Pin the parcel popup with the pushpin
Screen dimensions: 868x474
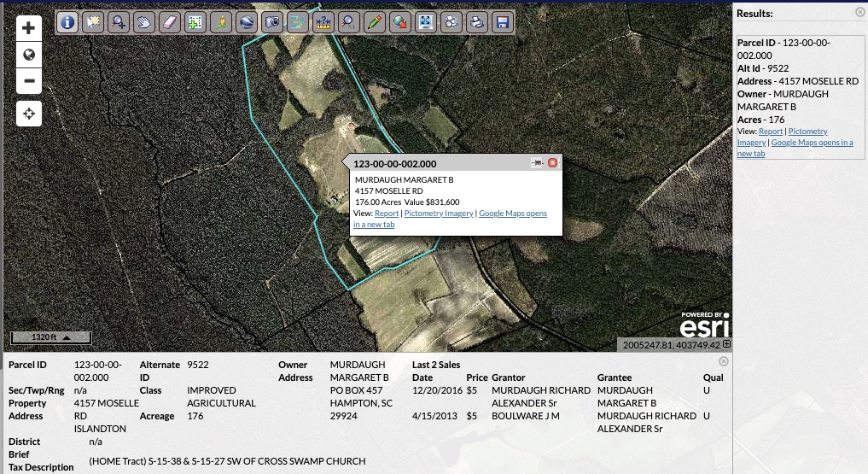click(x=536, y=163)
